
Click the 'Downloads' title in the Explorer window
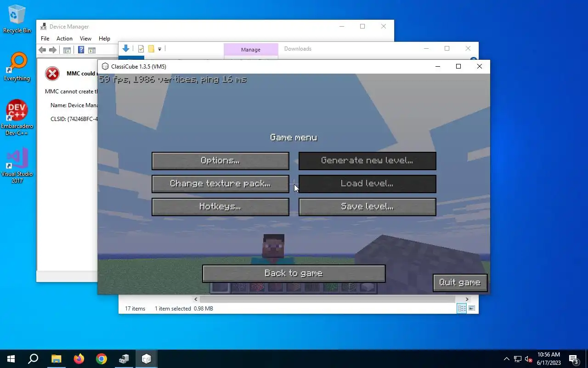point(298,49)
